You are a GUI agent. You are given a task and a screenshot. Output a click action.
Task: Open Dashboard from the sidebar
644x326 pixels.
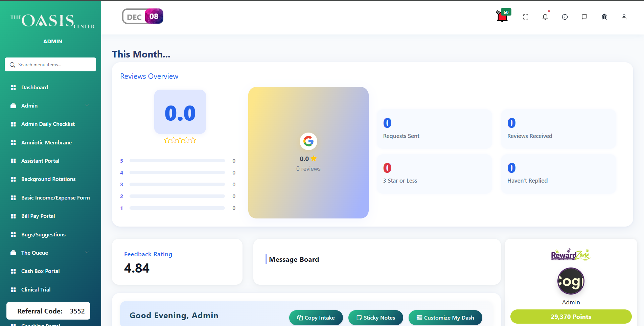(34, 87)
